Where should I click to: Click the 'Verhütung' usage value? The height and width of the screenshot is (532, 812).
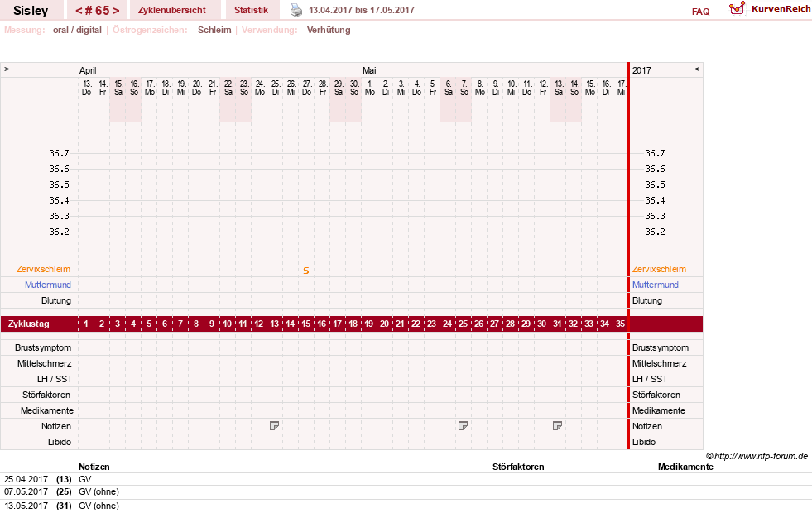tap(329, 30)
